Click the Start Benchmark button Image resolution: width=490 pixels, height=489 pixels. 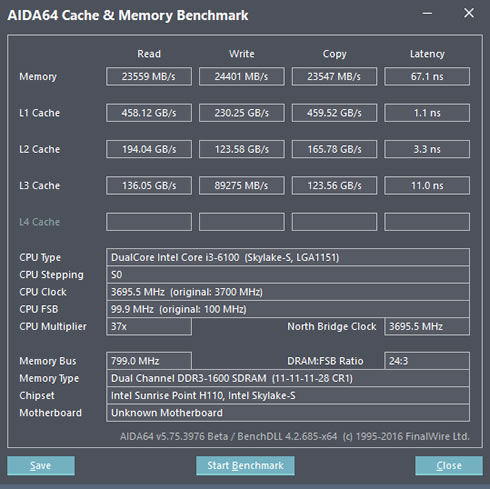pyautogui.click(x=245, y=465)
